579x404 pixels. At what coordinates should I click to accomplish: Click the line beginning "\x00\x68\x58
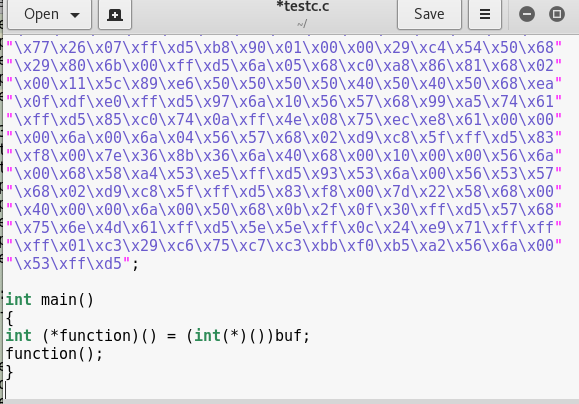click(284, 174)
